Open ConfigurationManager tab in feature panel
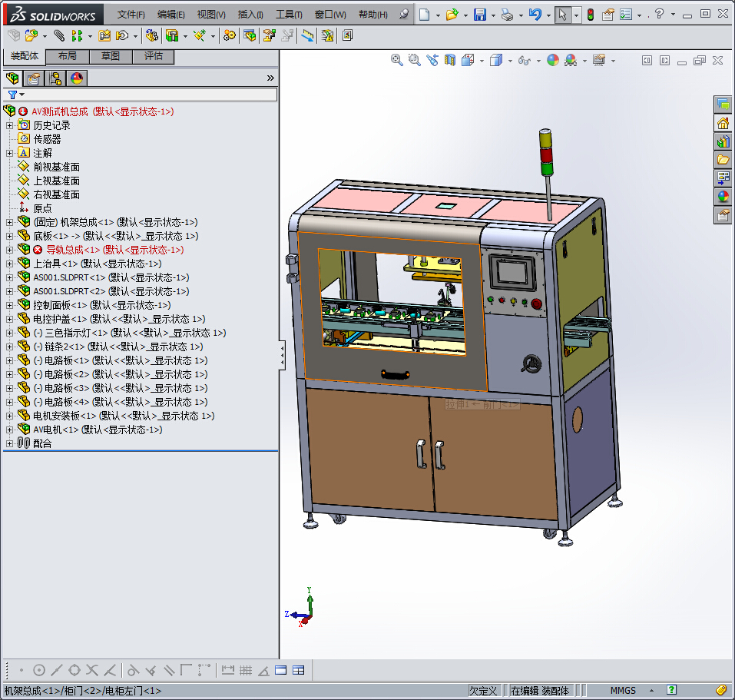Screen dimensions: 735x700 55,78
